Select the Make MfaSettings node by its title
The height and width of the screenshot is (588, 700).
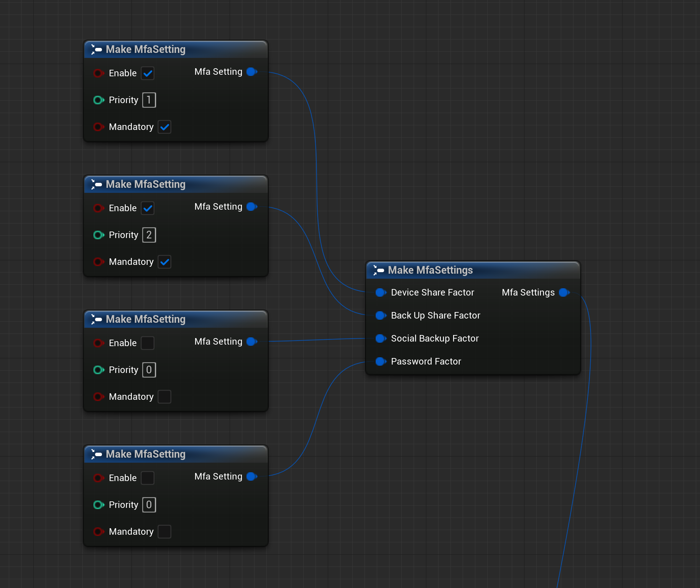click(430, 270)
